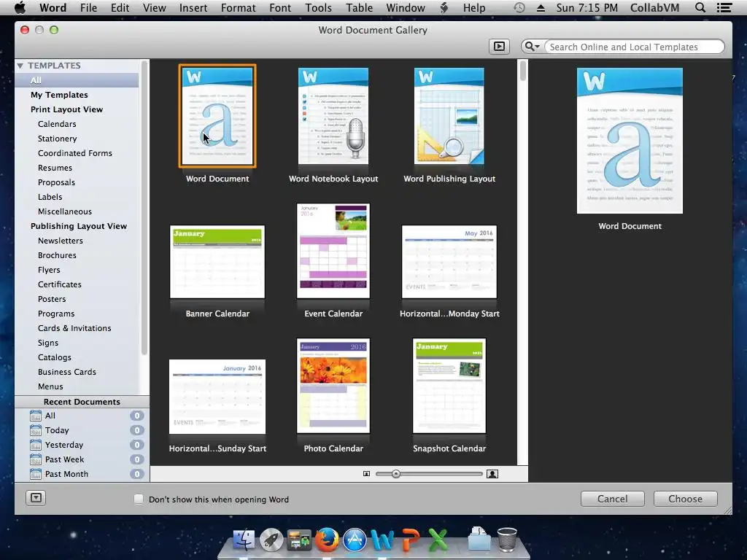Open Spotlight search in menu bar

click(700, 7)
